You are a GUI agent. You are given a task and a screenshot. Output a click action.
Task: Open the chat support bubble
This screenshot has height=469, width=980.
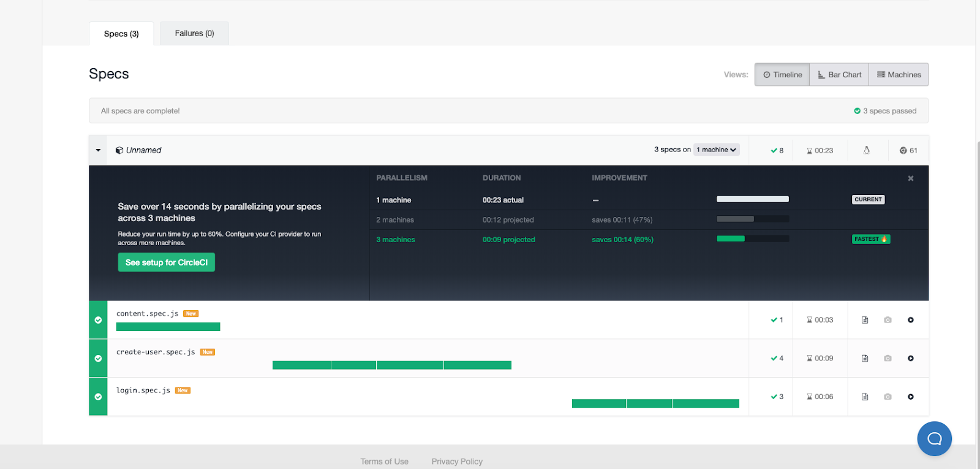tap(934, 438)
